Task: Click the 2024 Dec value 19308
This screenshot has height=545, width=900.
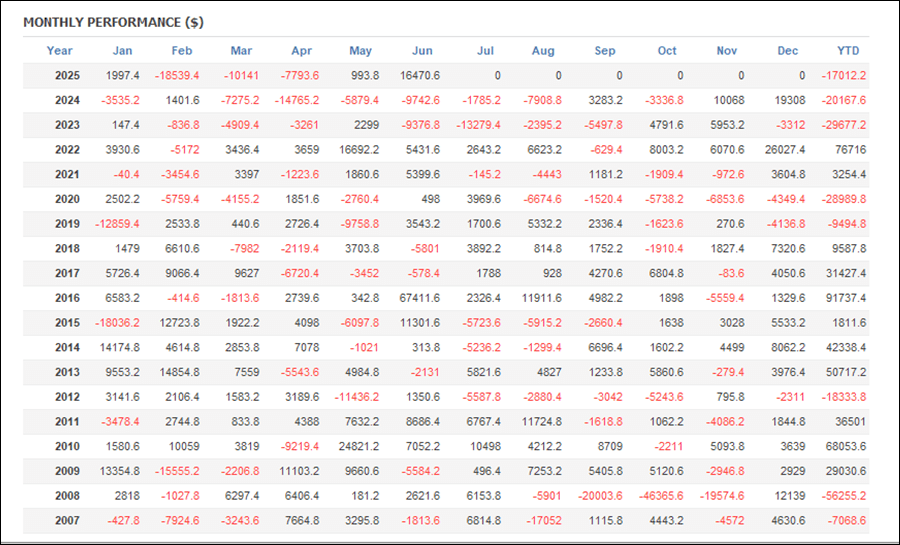Action: click(x=788, y=100)
